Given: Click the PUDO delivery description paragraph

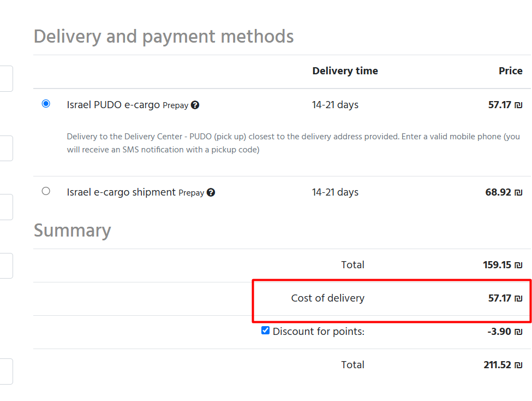Looking at the screenshot, I should click(293, 143).
